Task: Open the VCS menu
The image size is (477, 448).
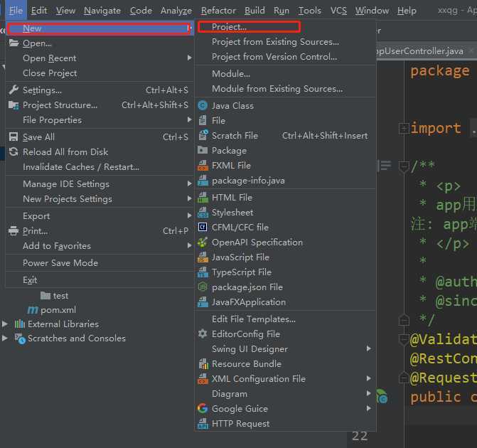Action: pos(338,11)
